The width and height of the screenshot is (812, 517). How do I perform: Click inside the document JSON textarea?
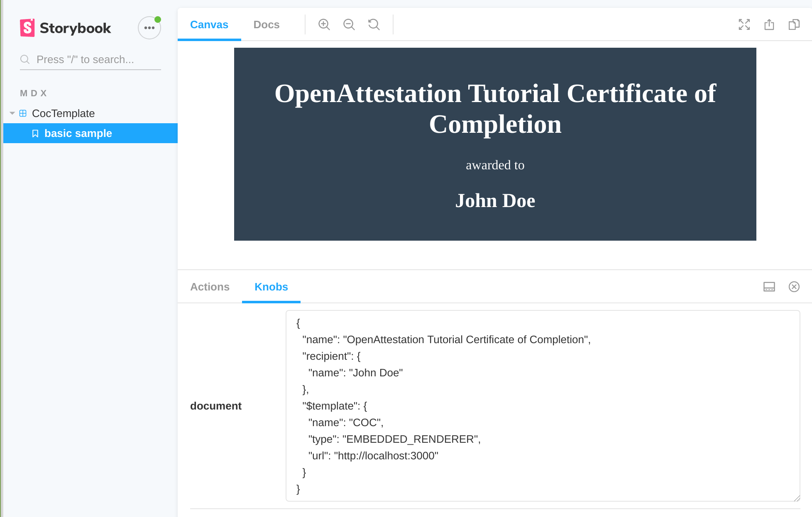[543, 406]
